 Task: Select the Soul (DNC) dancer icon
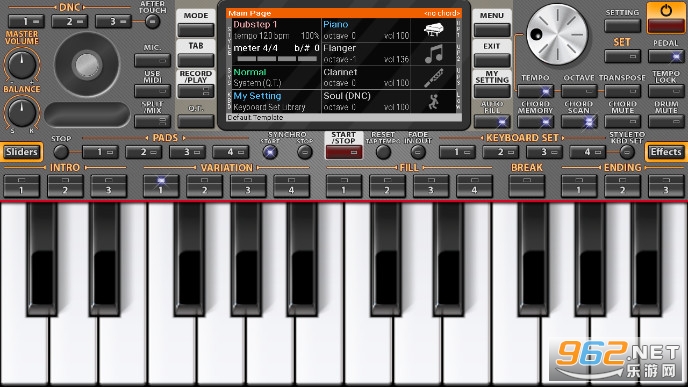[x=434, y=101]
